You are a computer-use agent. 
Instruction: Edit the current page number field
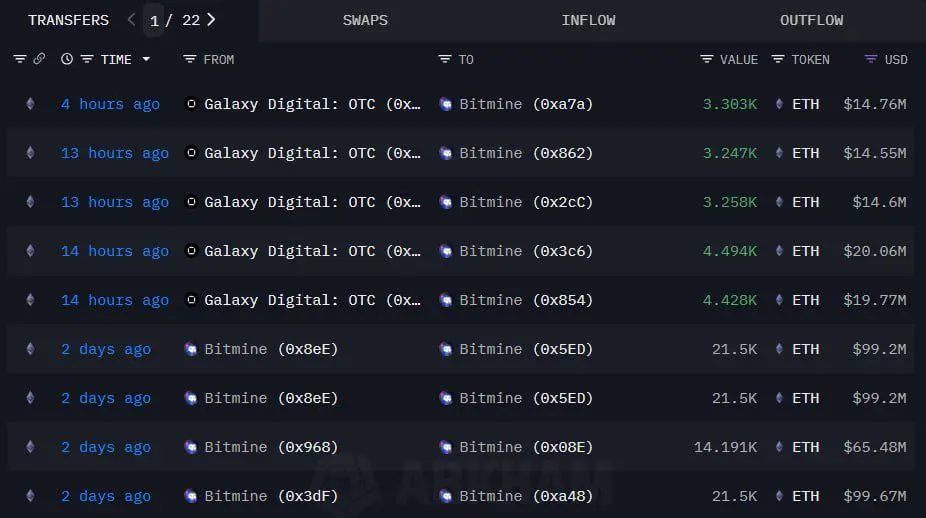(154, 21)
